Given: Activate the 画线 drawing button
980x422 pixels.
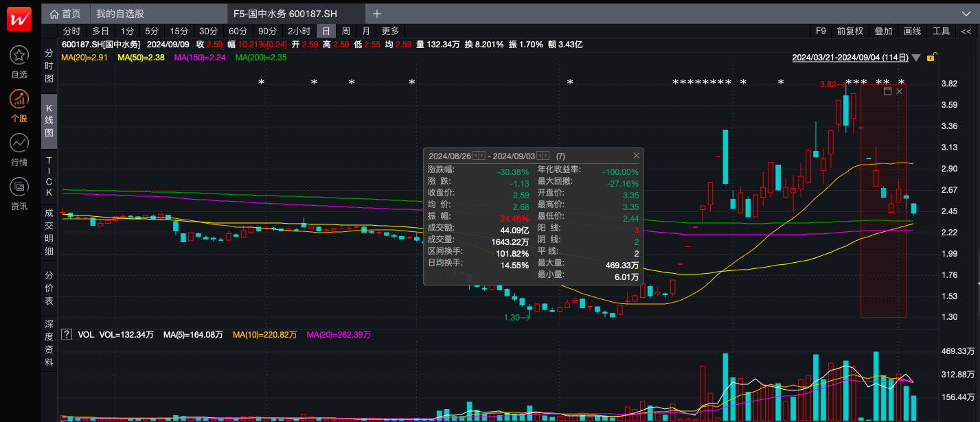Looking at the screenshot, I should [x=912, y=31].
